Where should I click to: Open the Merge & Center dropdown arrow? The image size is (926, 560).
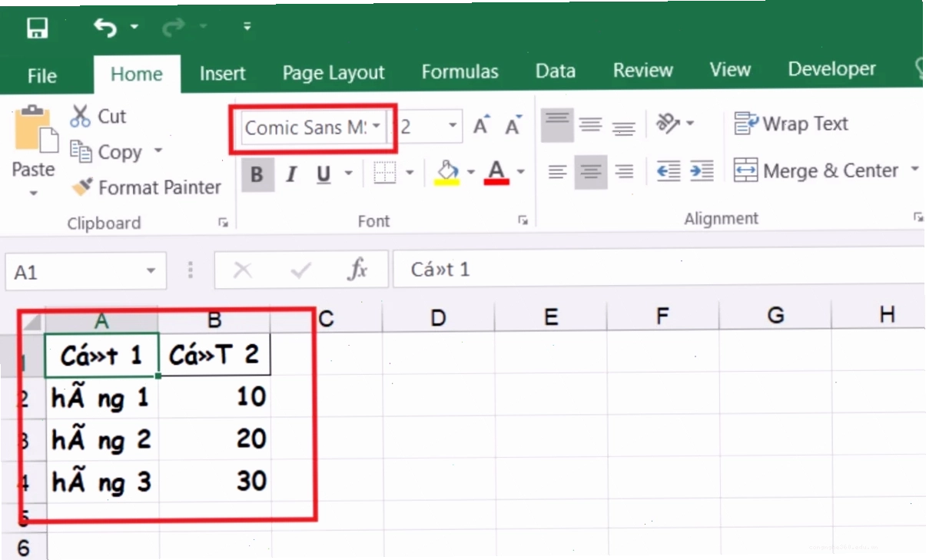[x=914, y=169]
